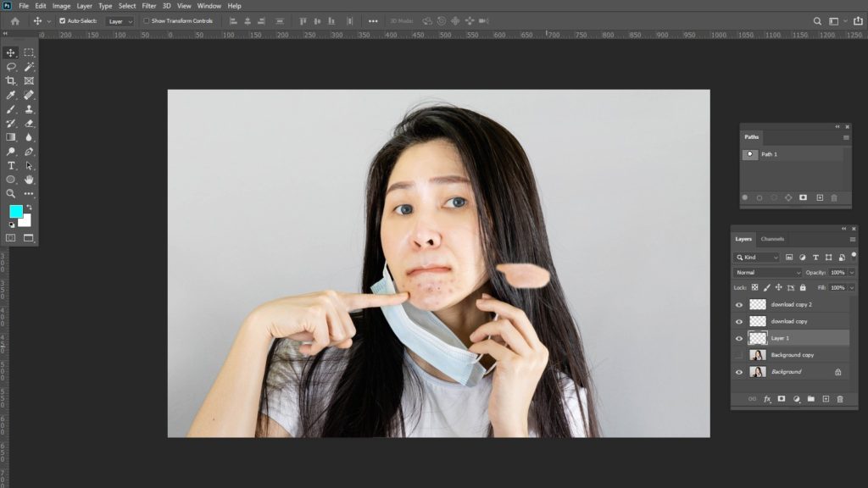Add layer style fx in Layers panel
The height and width of the screenshot is (488, 868).
pyautogui.click(x=767, y=399)
